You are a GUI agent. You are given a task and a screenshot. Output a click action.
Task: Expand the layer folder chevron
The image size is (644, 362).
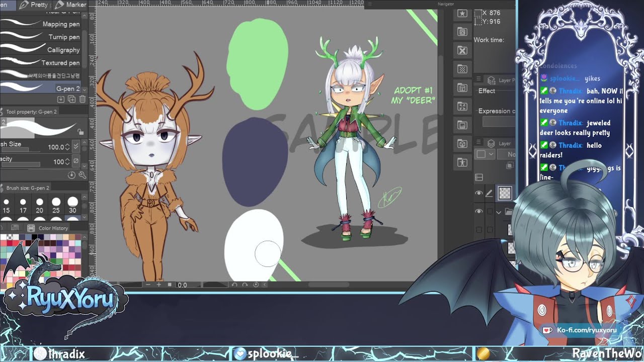(499, 212)
